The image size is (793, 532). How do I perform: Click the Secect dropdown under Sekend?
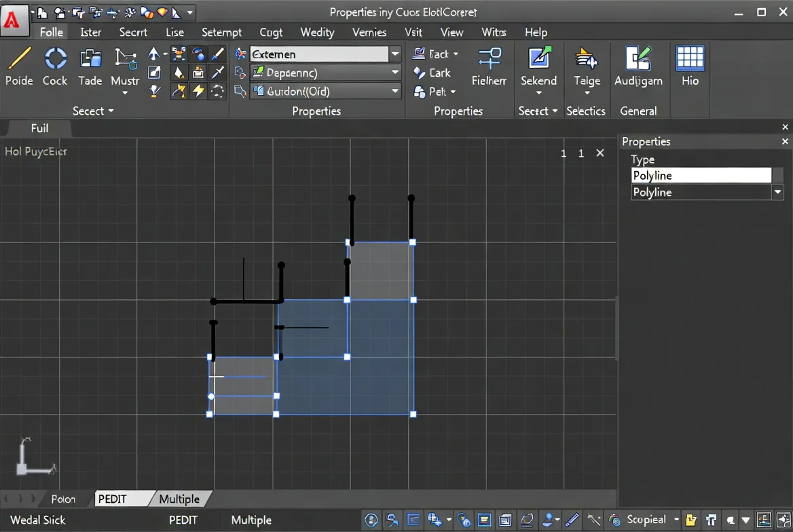pyautogui.click(x=538, y=111)
